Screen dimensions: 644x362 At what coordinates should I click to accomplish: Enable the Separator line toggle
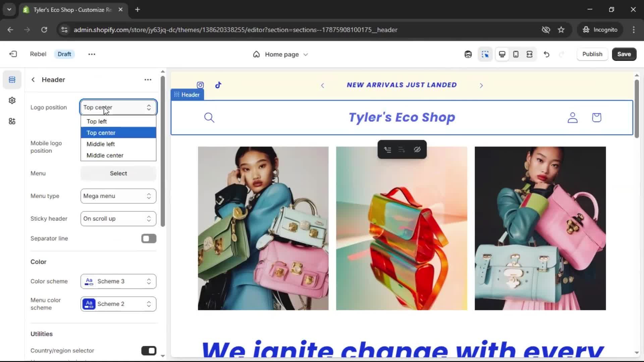click(149, 239)
